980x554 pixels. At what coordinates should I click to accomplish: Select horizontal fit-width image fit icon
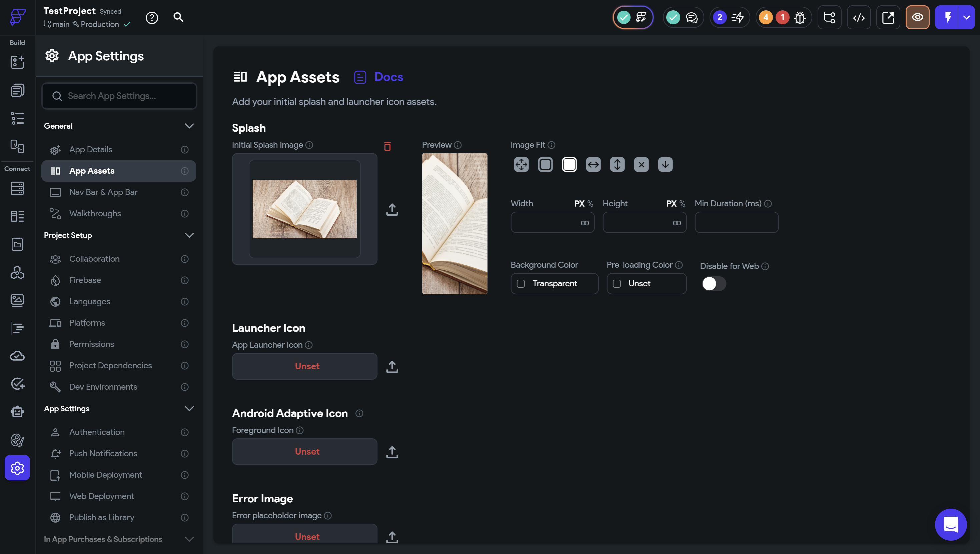(x=593, y=164)
